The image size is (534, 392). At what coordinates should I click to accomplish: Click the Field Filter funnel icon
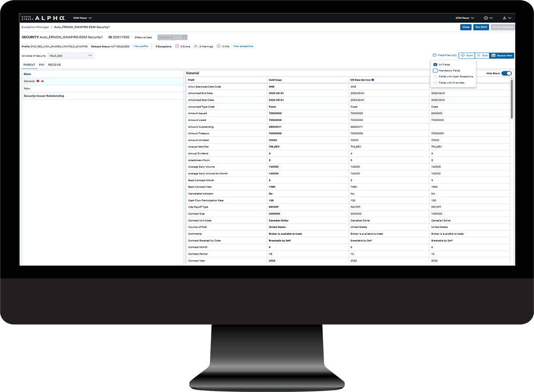point(434,56)
